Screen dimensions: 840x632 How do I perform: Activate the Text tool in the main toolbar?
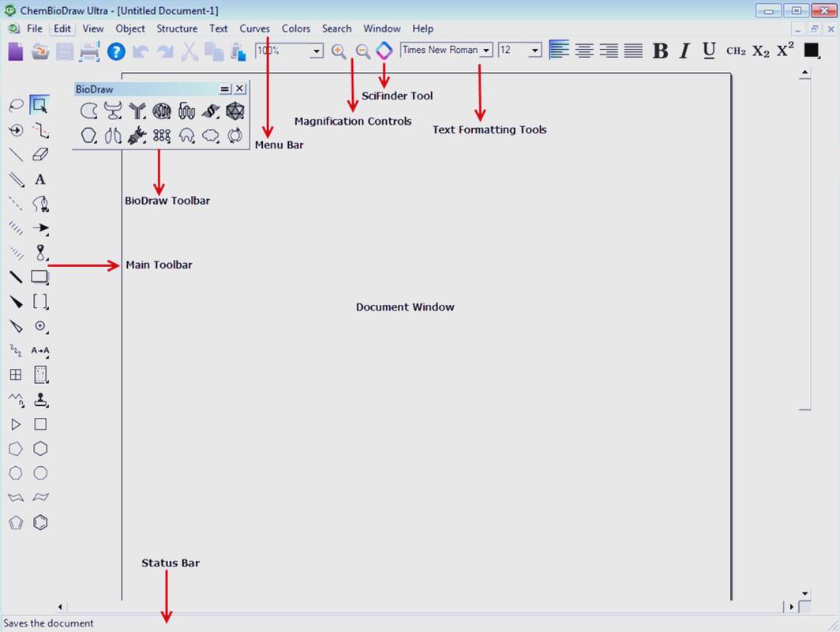point(40,179)
